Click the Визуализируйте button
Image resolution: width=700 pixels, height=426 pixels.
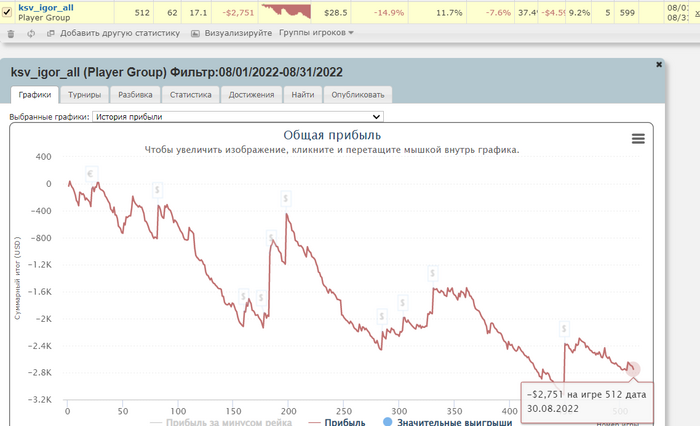231,33
